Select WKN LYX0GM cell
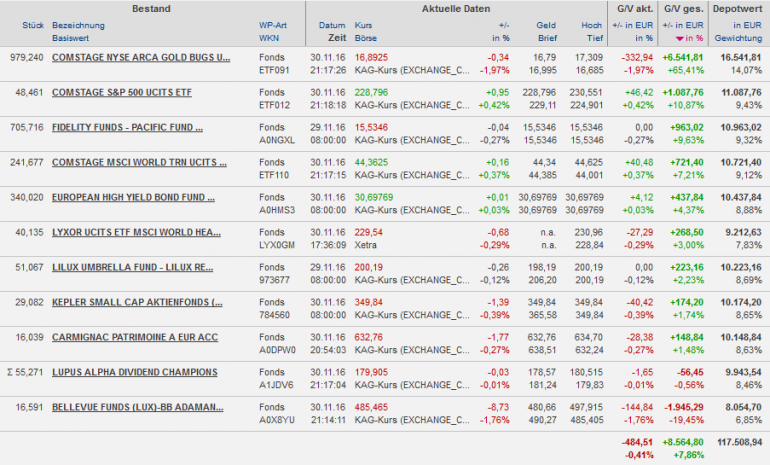Image resolution: width=770 pixels, height=465 pixels. (x=277, y=245)
